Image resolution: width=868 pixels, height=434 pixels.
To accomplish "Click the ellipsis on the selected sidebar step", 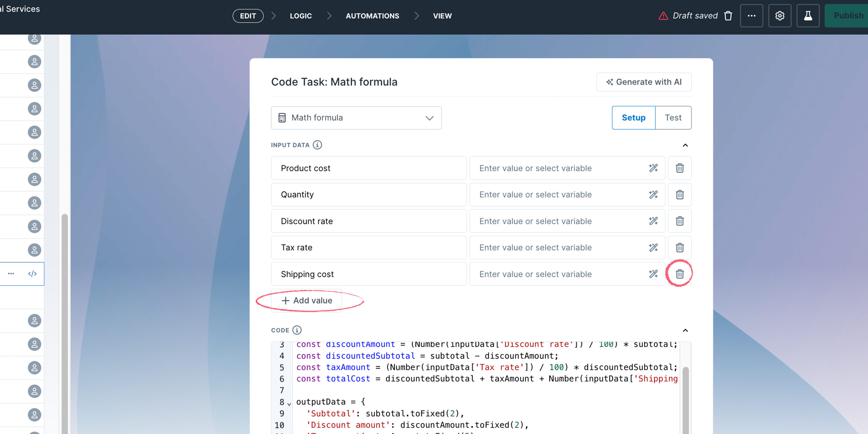I will click(11, 274).
